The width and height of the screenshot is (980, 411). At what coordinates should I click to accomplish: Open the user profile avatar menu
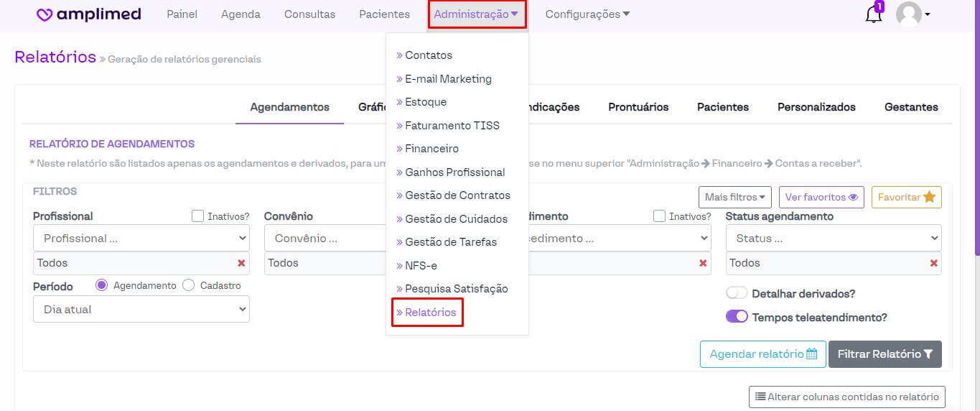click(x=912, y=14)
